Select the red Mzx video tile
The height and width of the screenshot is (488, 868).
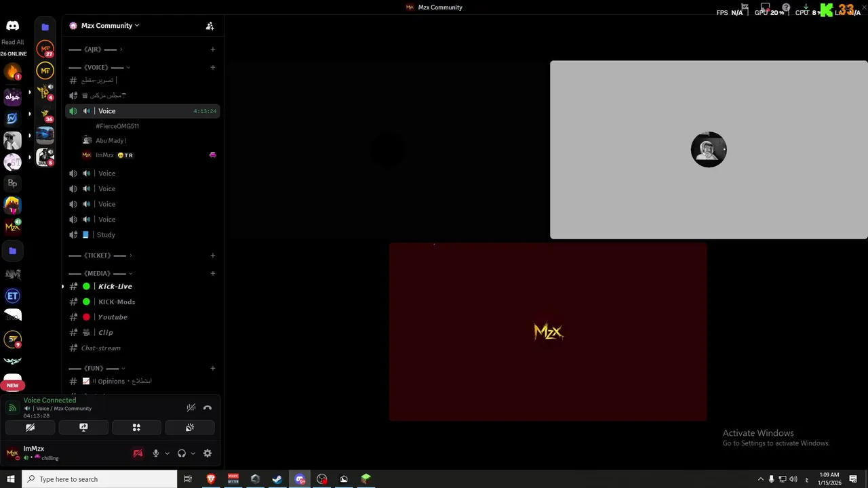tap(548, 332)
